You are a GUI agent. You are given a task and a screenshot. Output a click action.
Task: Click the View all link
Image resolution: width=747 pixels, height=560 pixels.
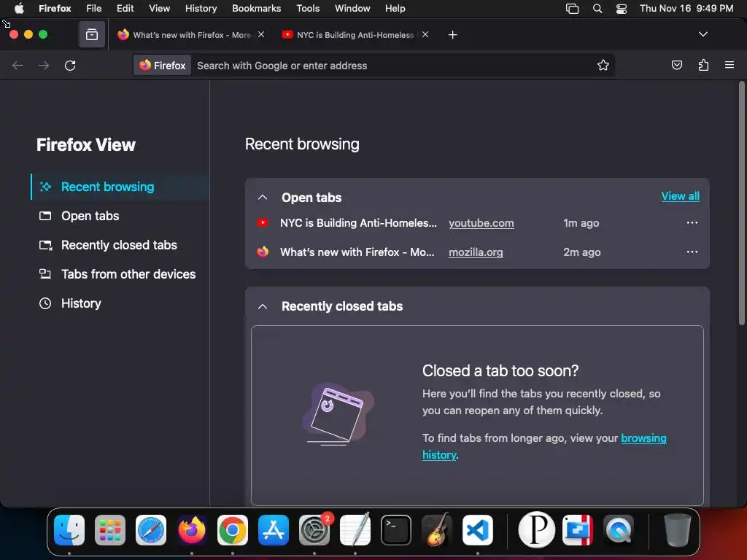(681, 195)
